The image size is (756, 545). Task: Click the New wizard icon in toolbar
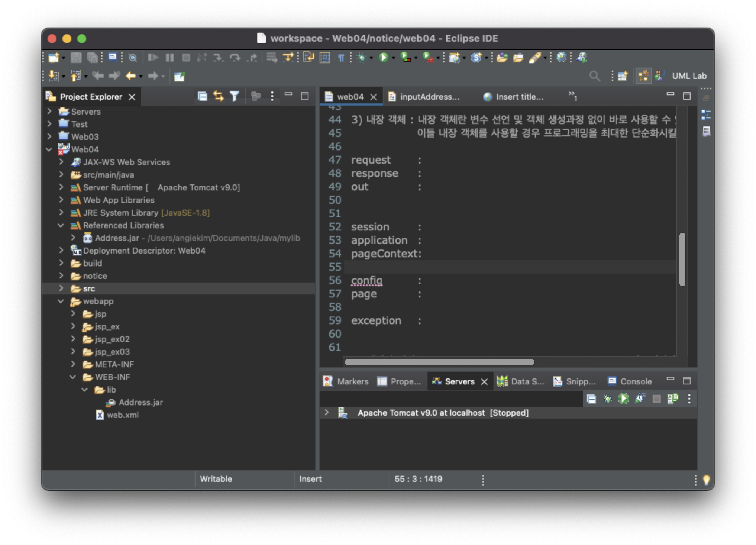54,57
